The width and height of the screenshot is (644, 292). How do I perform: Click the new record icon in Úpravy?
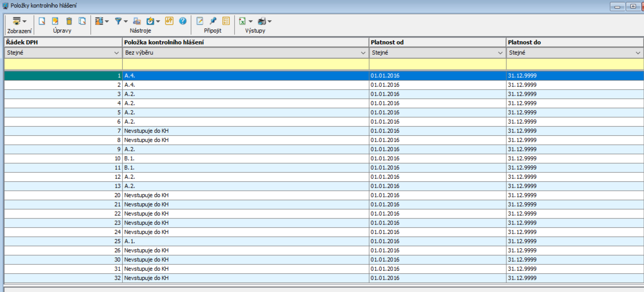pyautogui.click(x=42, y=21)
